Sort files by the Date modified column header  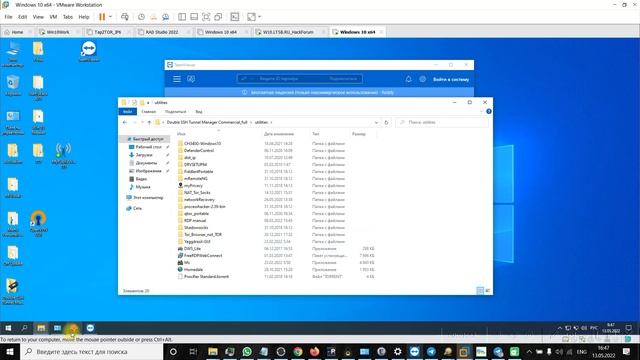point(279,134)
